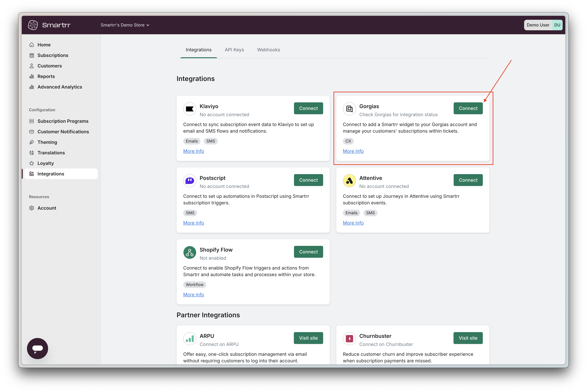Screen dimensions: 587x392
Task: Open the chat support bubble
Action: pos(38,348)
